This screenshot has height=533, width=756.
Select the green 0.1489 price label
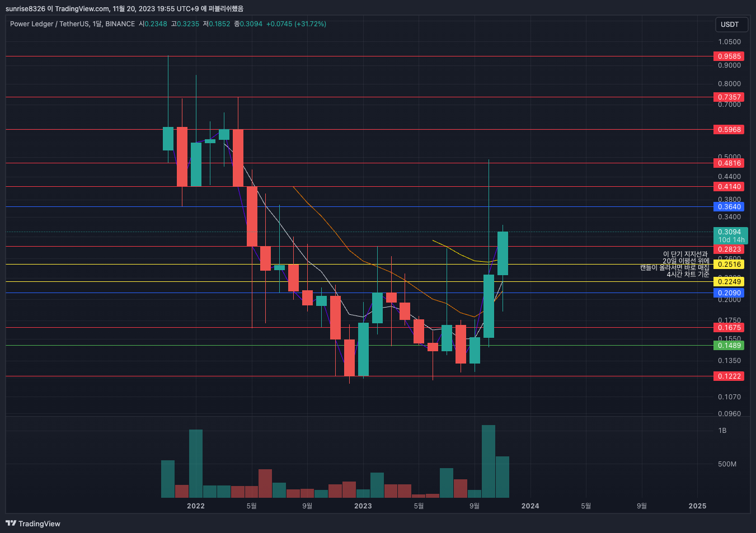pos(729,346)
